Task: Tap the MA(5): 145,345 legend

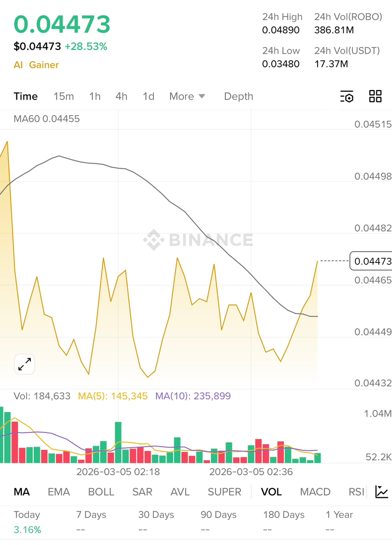Action: [113, 396]
